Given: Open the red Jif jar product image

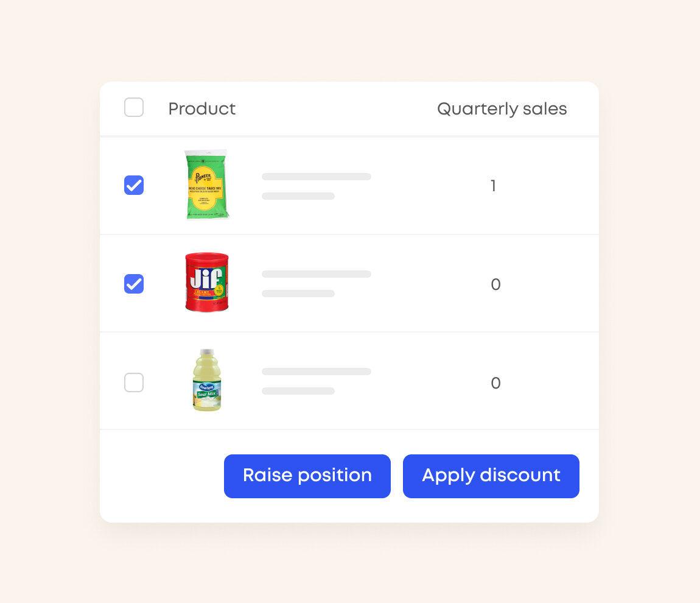Looking at the screenshot, I should point(207,283).
